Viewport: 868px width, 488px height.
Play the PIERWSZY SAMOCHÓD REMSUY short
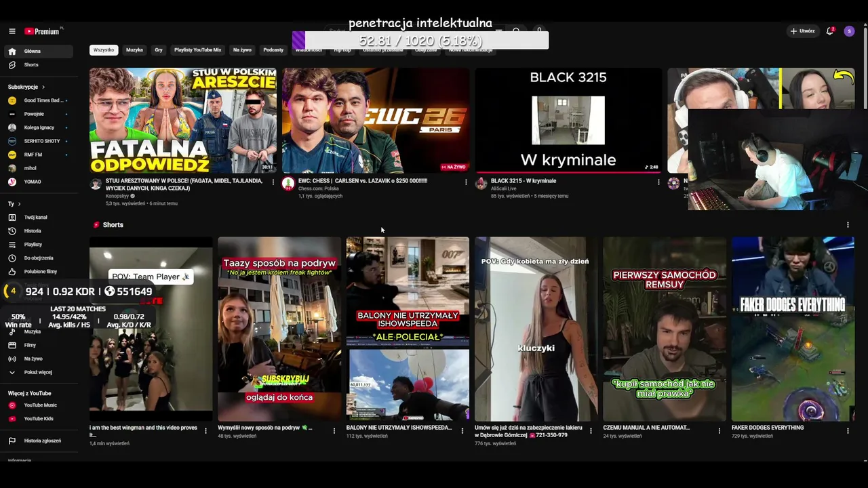665,329
